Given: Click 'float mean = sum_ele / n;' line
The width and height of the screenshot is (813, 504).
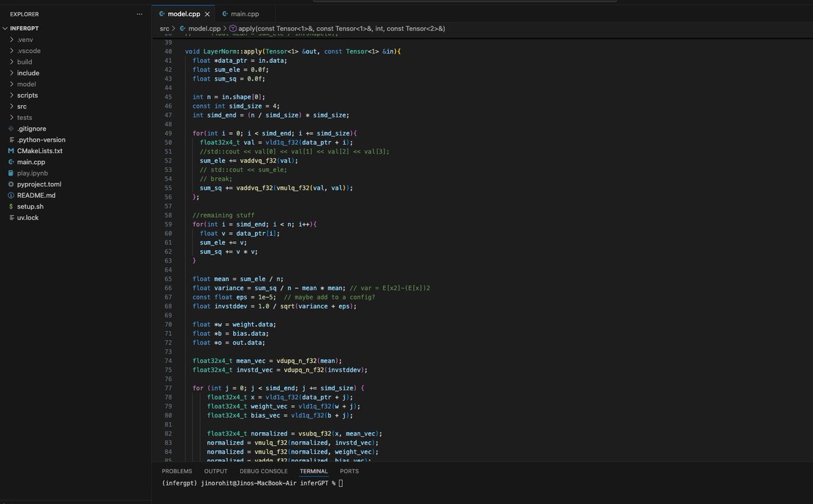Looking at the screenshot, I should click(238, 278).
